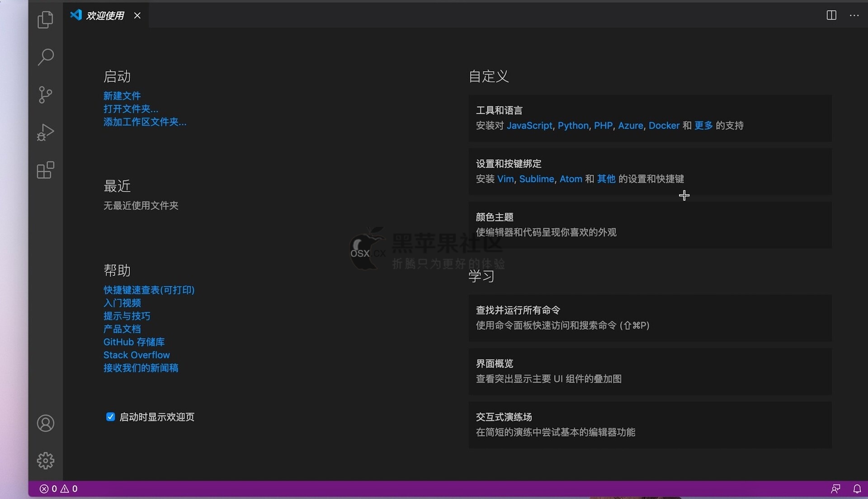Install Vim keybindings link
The height and width of the screenshot is (499, 868).
pyautogui.click(x=505, y=179)
